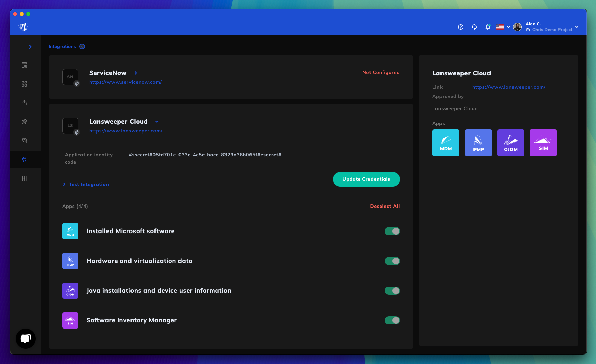Collapse the Lansweeper Cloud section chevron
596x364 pixels.
[x=157, y=121]
